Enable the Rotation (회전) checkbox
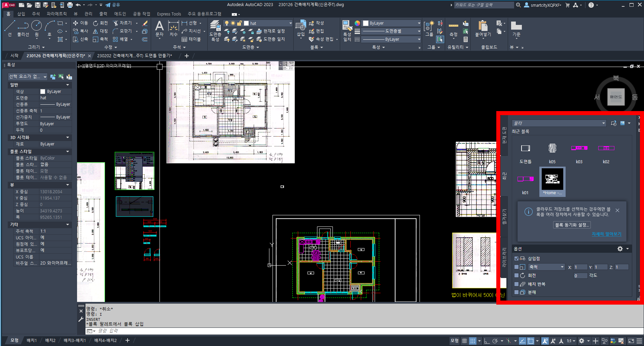The width and height of the screenshot is (644, 346). pos(516,275)
